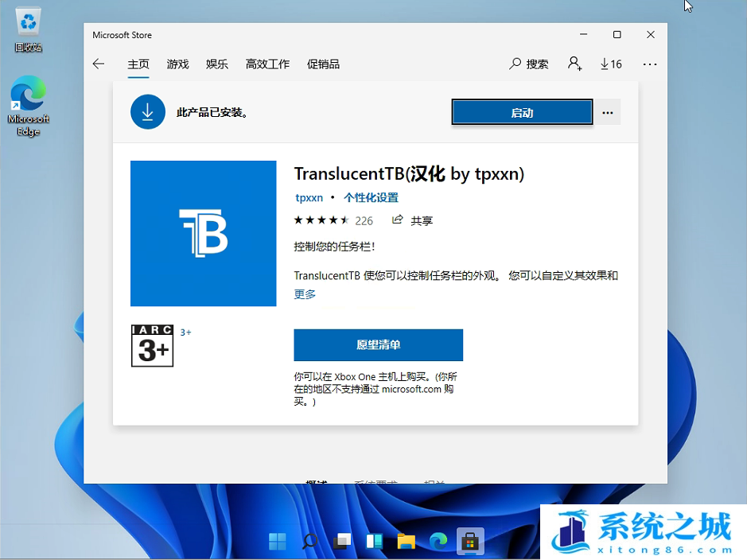The width and height of the screenshot is (747, 560).
Task: Launch the app with the 启动 button
Action: (522, 112)
